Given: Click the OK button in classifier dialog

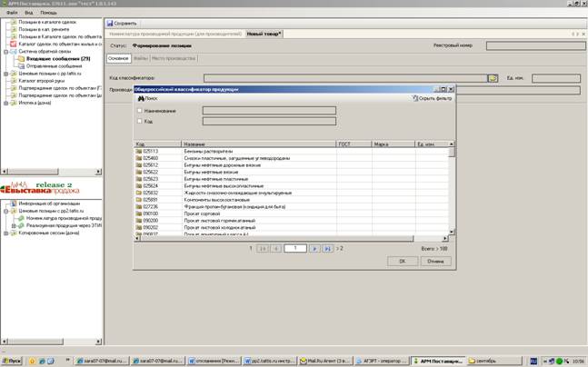Looking at the screenshot, I should pos(403,261).
